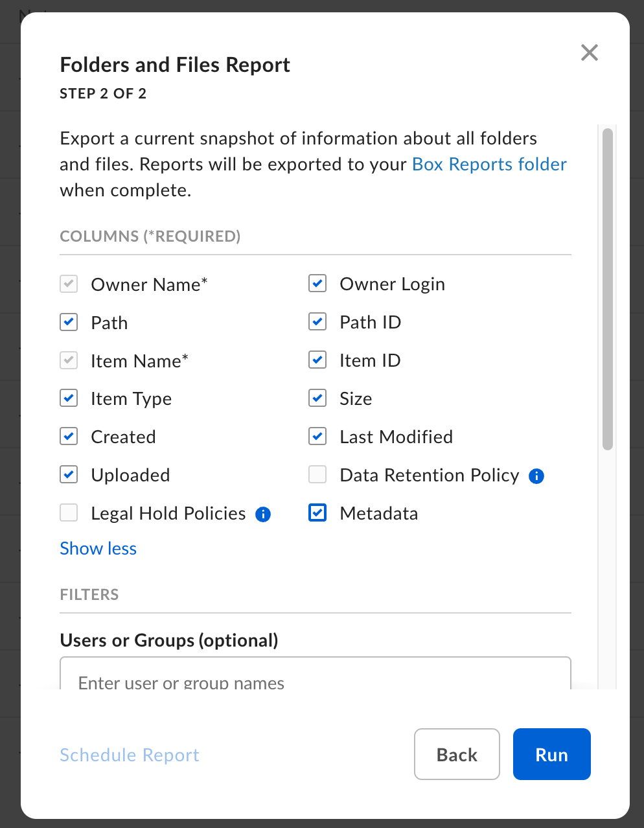Disable the Path ID column

(317, 322)
